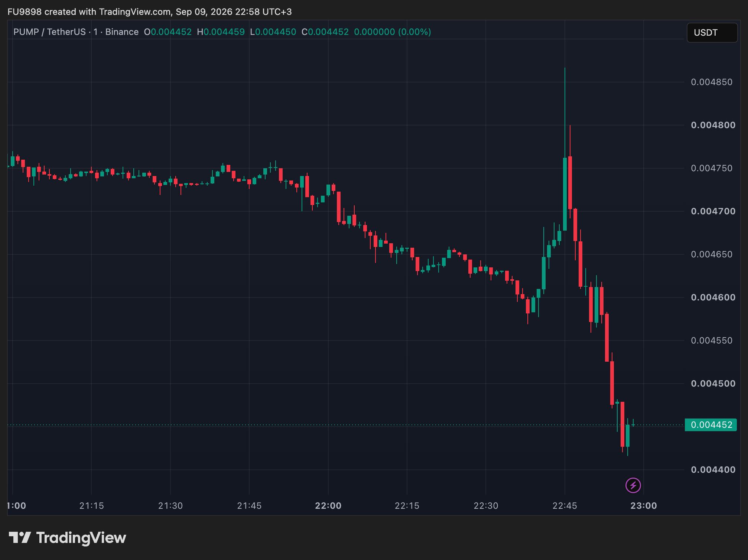Open the USDT currency selector
Image resolution: width=748 pixels, height=560 pixels.
712,33
